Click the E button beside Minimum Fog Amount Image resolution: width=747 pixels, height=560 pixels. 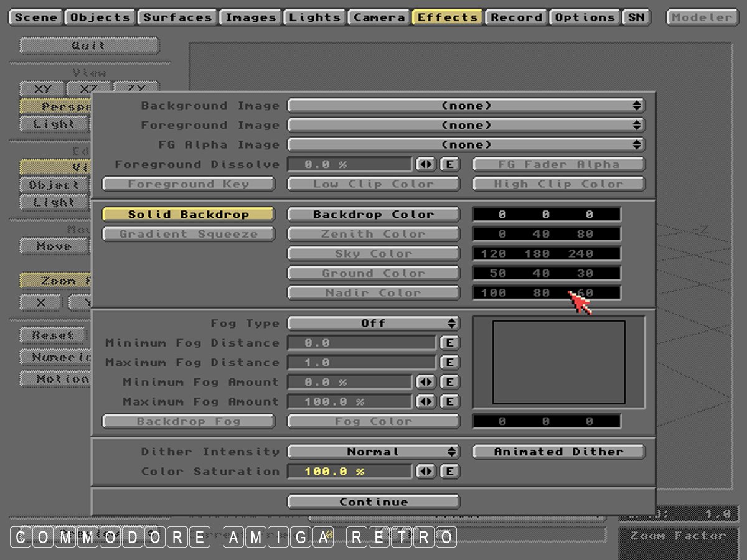point(449,382)
